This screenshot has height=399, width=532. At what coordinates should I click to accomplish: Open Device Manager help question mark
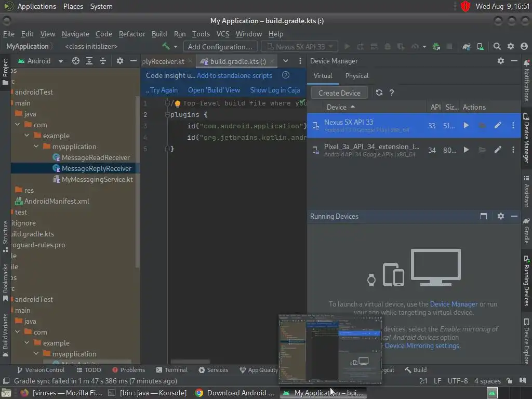[392, 92]
